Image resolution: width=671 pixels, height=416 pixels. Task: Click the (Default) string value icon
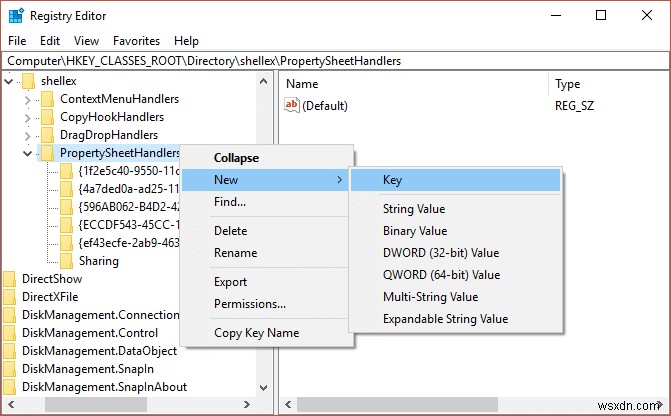point(292,105)
